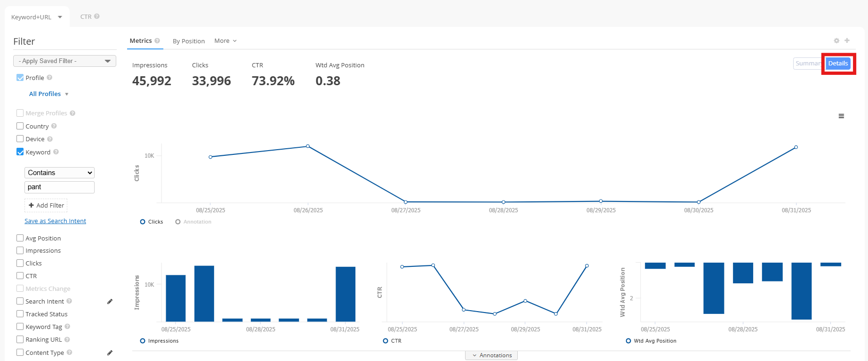Click the settings gear icon
The height and width of the screenshot is (361, 868).
pyautogui.click(x=836, y=41)
